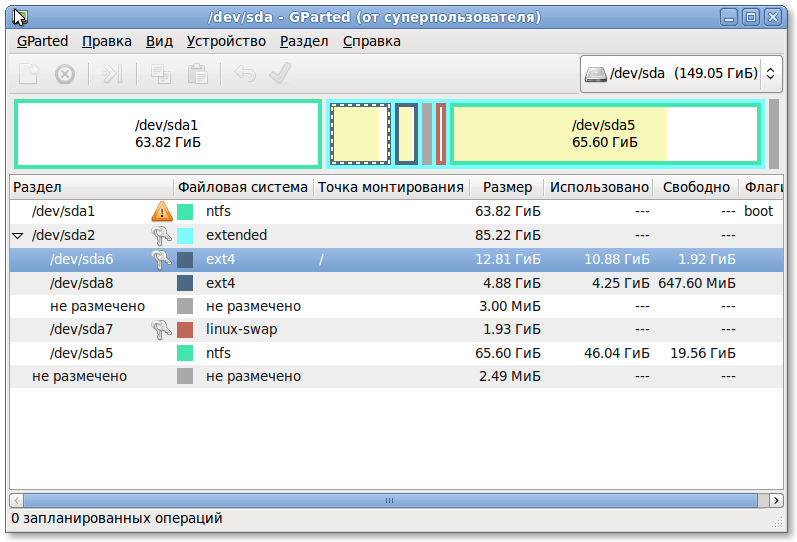Sort by the Раздел column header
This screenshot has height=542, width=797.
91,187
